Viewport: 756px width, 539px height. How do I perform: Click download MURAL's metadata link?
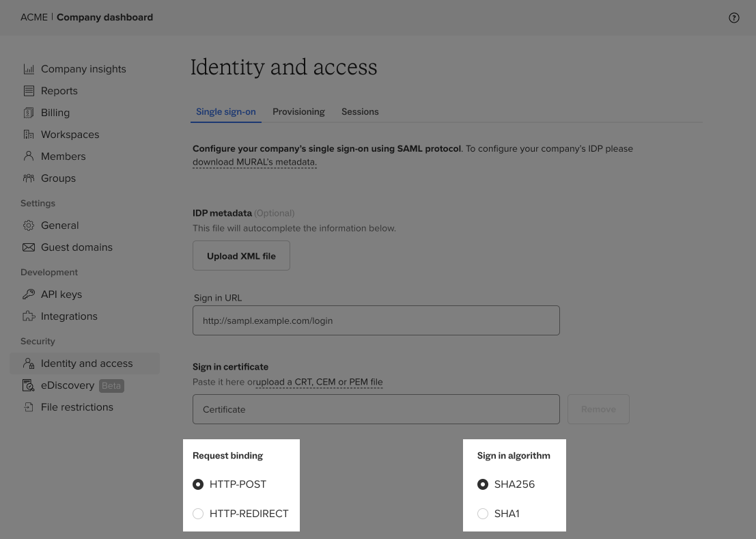click(x=255, y=163)
